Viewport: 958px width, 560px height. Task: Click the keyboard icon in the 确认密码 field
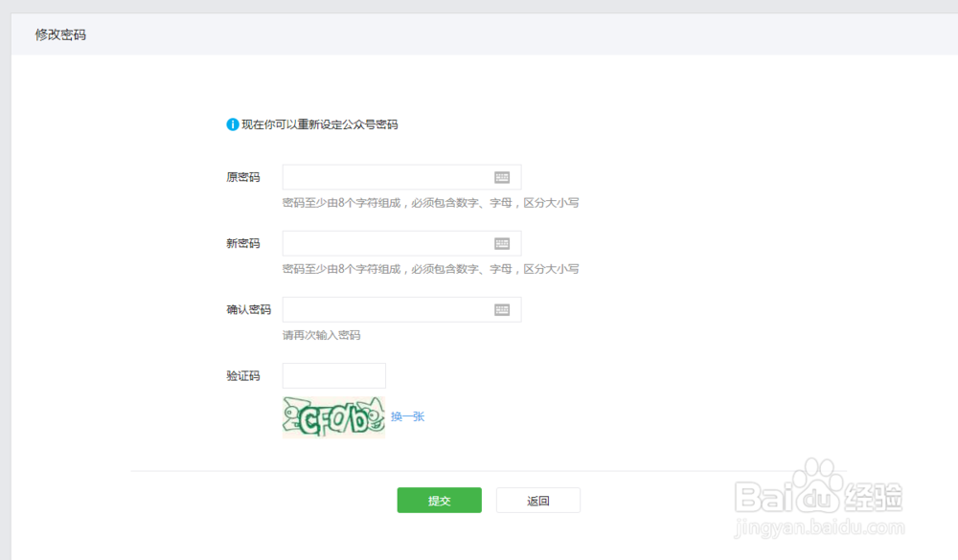503,308
